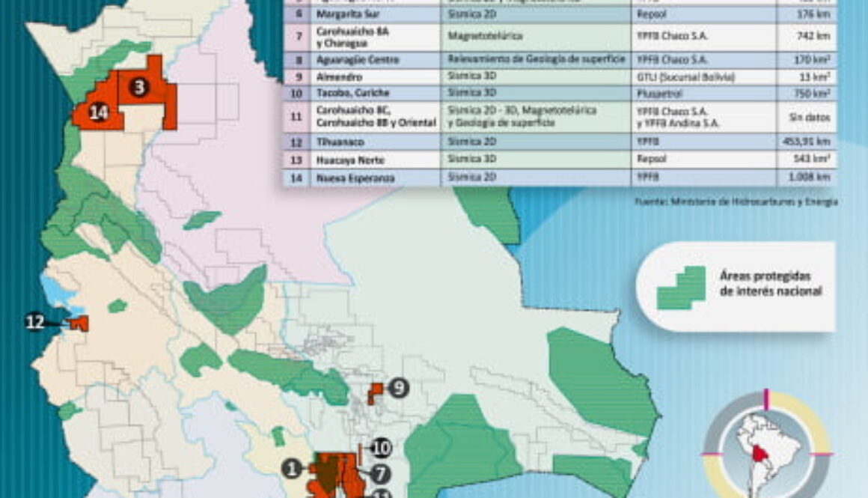
Task: Click map marker number 3
Action: point(139,86)
